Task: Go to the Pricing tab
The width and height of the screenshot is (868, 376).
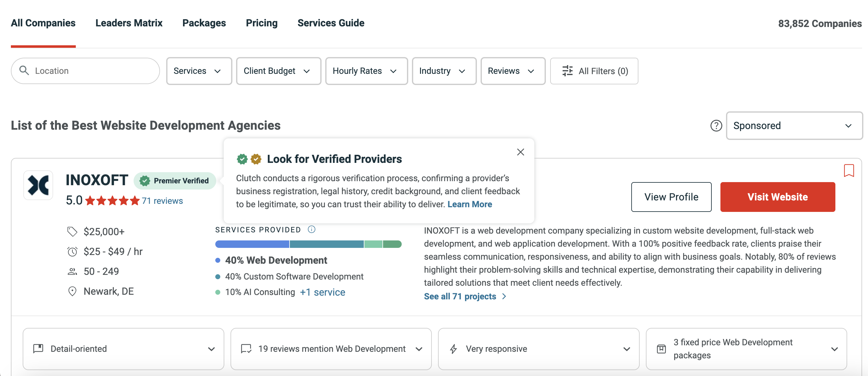Action: click(x=262, y=23)
